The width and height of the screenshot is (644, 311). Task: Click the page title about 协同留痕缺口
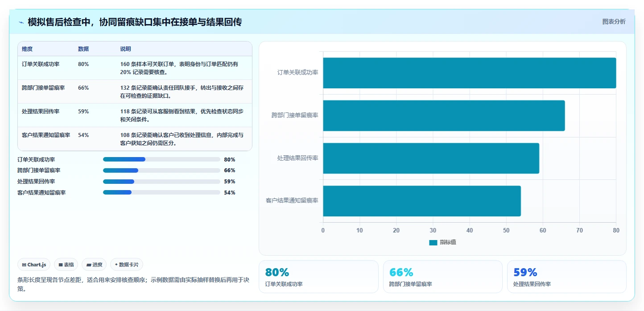(x=135, y=22)
